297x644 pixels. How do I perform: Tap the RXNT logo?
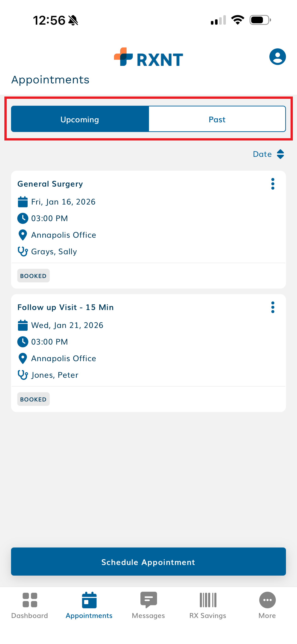(148, 57)
